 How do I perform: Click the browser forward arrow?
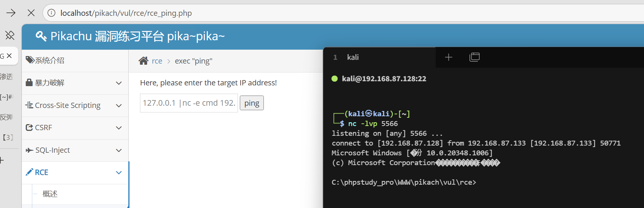tap(11, 13)
